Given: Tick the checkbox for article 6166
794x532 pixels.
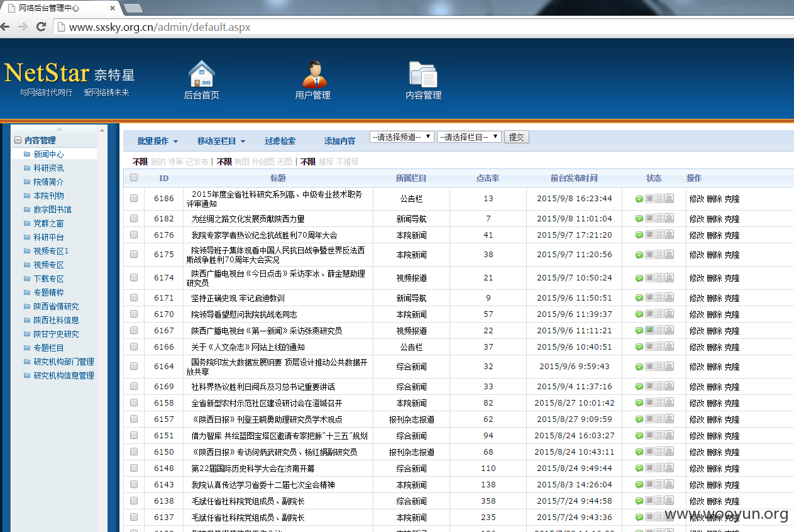Looking at the screenshot, I should pos(134,346).
